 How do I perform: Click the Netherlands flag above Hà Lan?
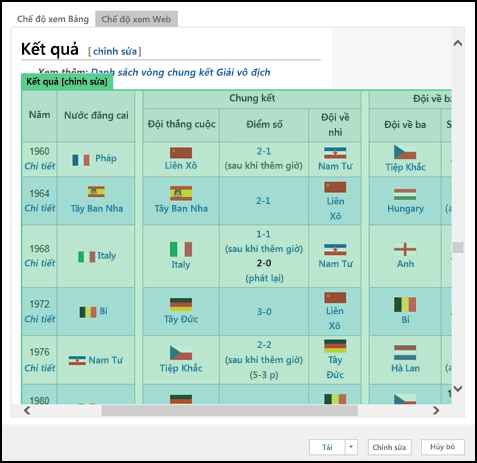pyautogui.click(x=405, y=353)
